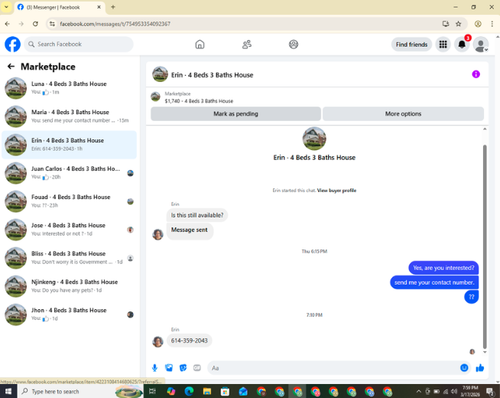Viewport: 500px width, 398px height.
Task: Click the chat vertical scrollbar
Action: coord(485,247)
